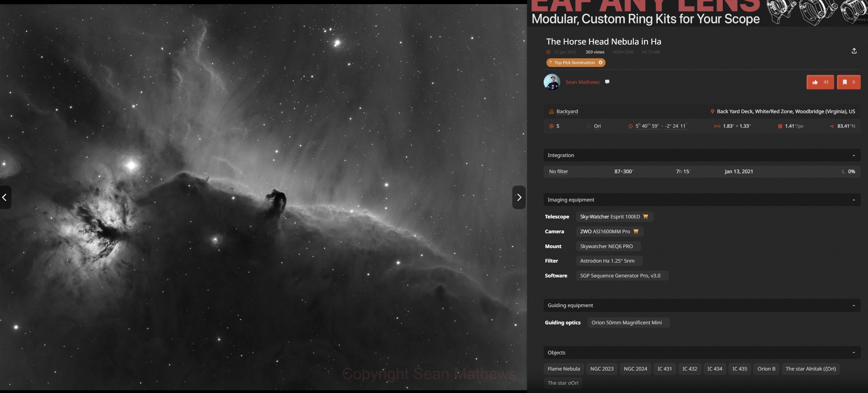This screenshot has width=868, height=393.
Task: Bookmark the image with the bookmark button
Action: click(x=848, y=82)
